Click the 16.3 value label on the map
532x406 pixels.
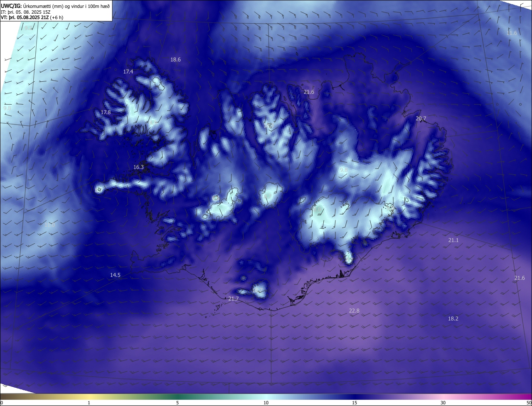pyautogui.click(x=138, y=167)
